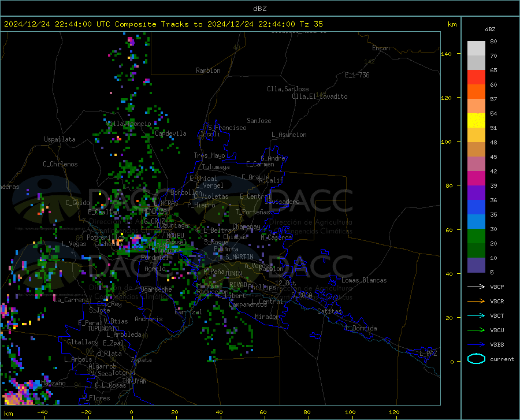Select the red 65 dBZ color swatch
The height and width of the screenshot is (420, 520).
point(476,77)
